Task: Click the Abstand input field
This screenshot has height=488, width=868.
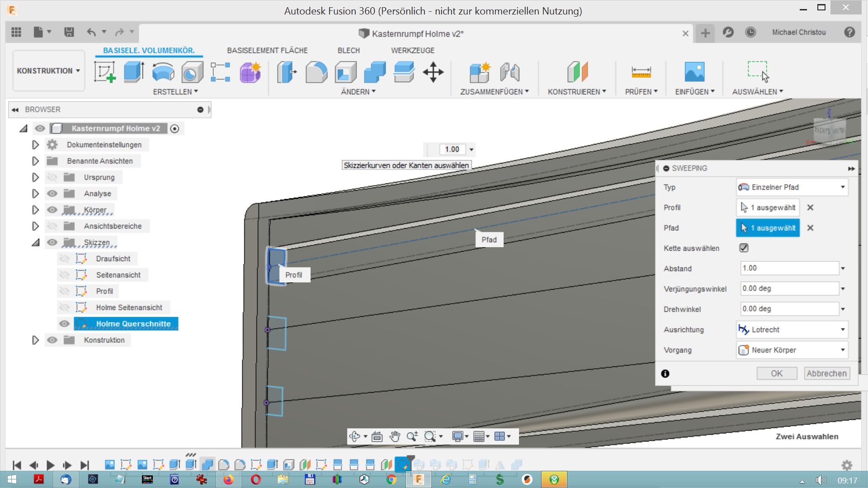Action: point(789,268)
